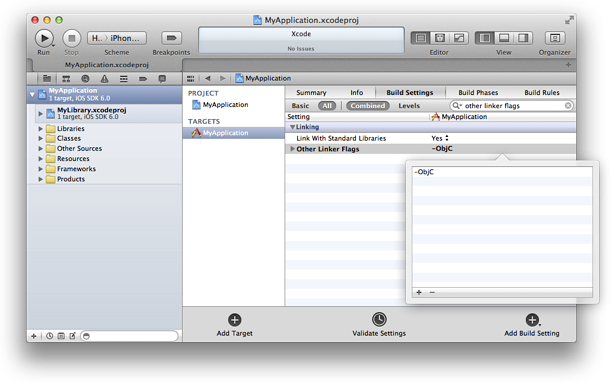Enter full screen mode icon
This screenshot has width=610, height=382.
pyautogui.click(x=569, y=20)
